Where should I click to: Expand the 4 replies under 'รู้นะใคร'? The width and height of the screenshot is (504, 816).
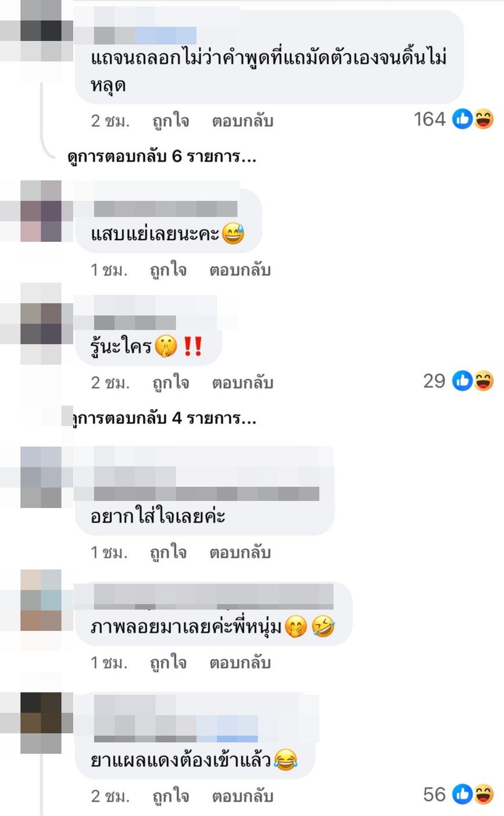click(164, 418)
